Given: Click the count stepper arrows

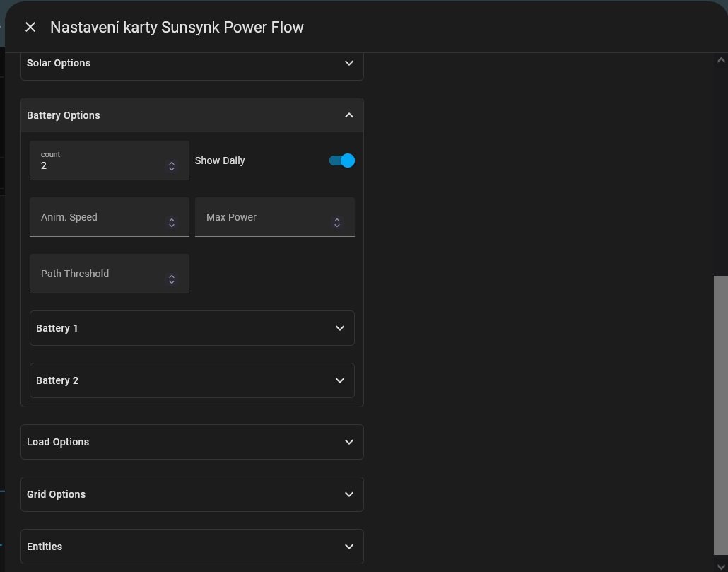Looking at the screenshot, I should coord(171,166).
